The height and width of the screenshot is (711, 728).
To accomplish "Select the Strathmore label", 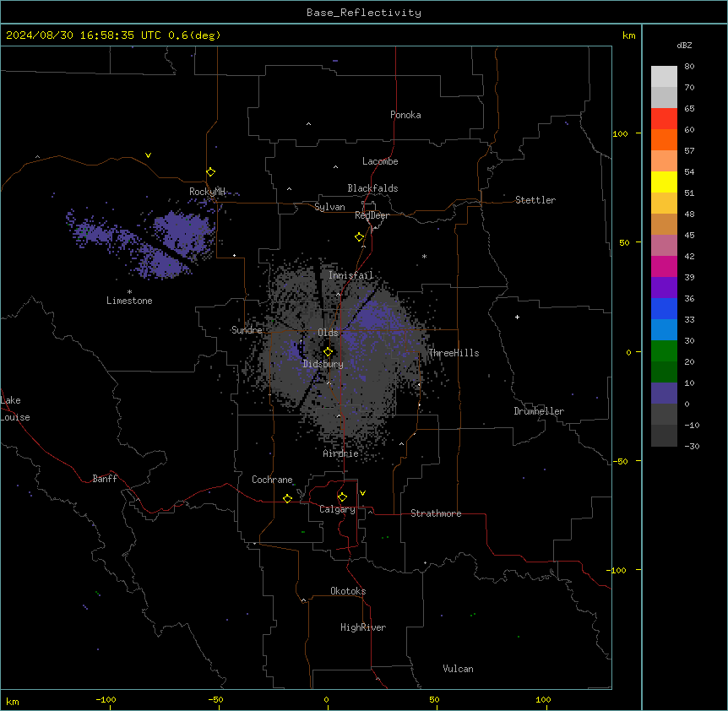I will (x=436, y=513).
